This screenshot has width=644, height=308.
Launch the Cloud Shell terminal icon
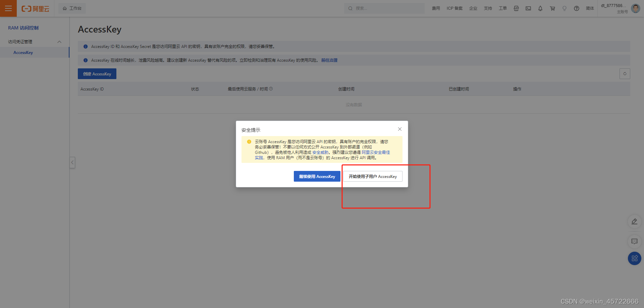coord(528,8)
